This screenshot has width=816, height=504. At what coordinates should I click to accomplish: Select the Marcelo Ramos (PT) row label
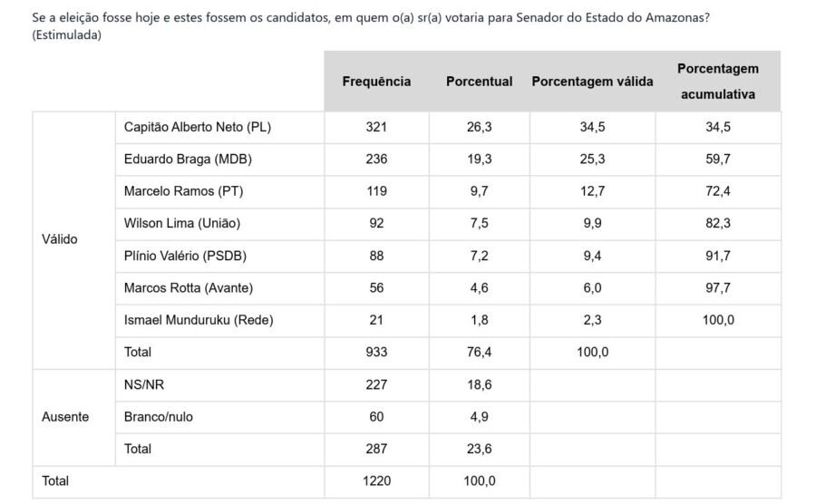(183, 191)
